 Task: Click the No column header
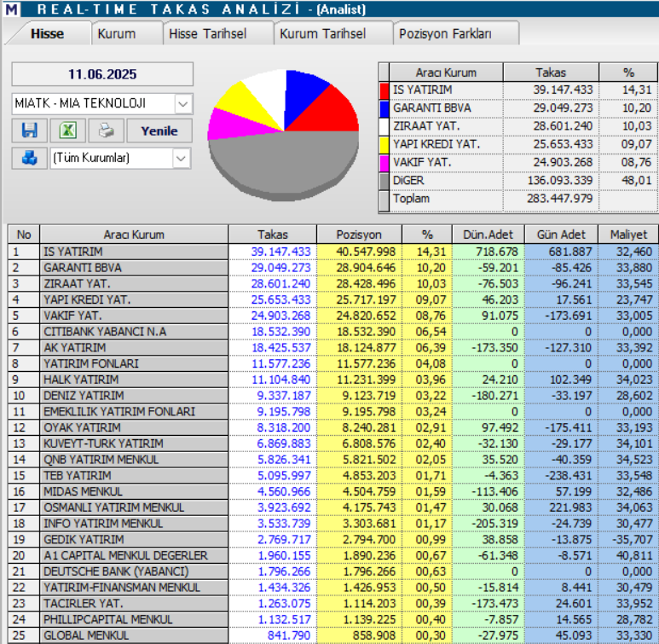(24, 235)
